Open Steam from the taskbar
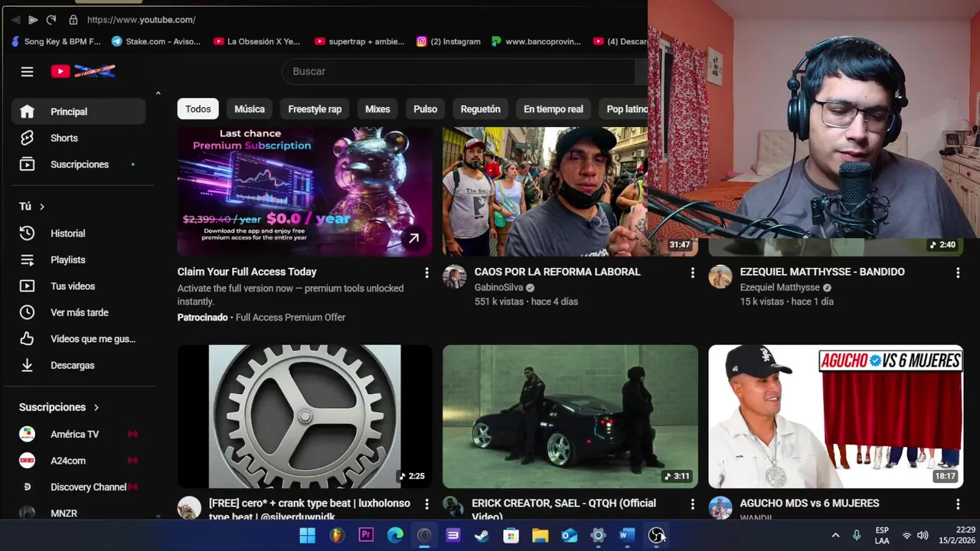The width and height of the screenshot is (980, 551). click(482, 536)
